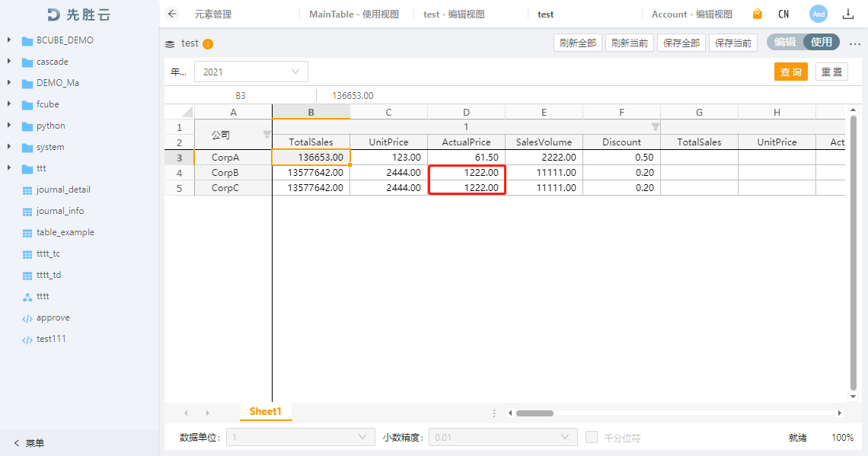Enable the 千分位符 checkbox
Screen dimensions: 868x456
tap(592, 437)
